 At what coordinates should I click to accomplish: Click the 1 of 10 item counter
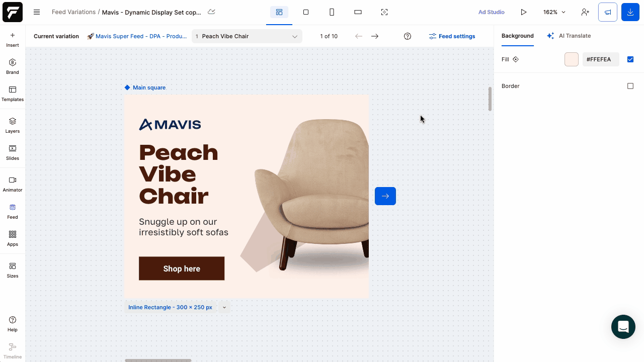tap(329, 36)
